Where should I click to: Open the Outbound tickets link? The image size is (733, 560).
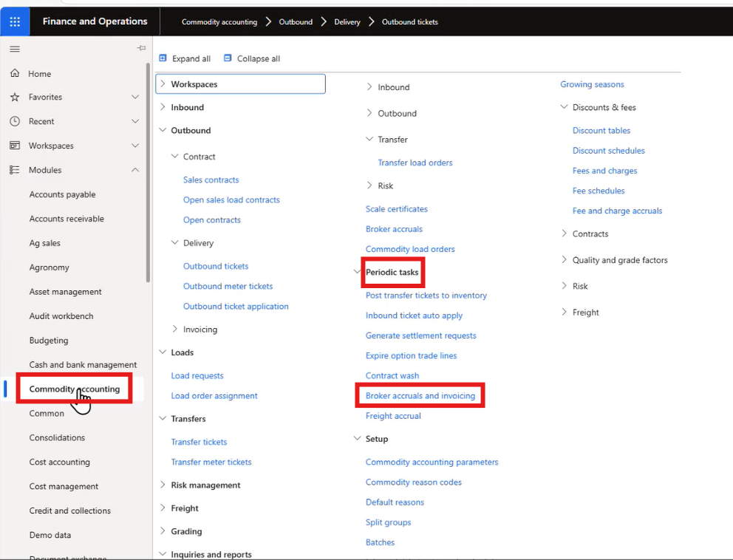pyautogui.click(x=216, y=266)
